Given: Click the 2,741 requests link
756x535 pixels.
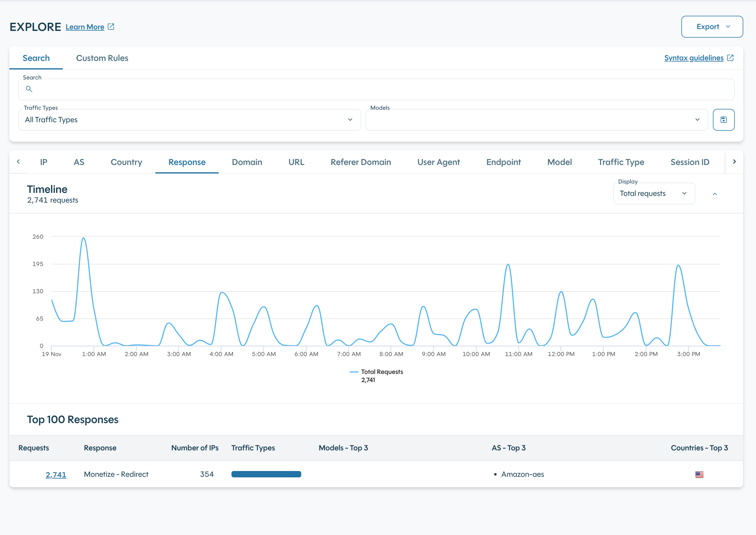Looking at the screenshot, I should click(56, 474).
